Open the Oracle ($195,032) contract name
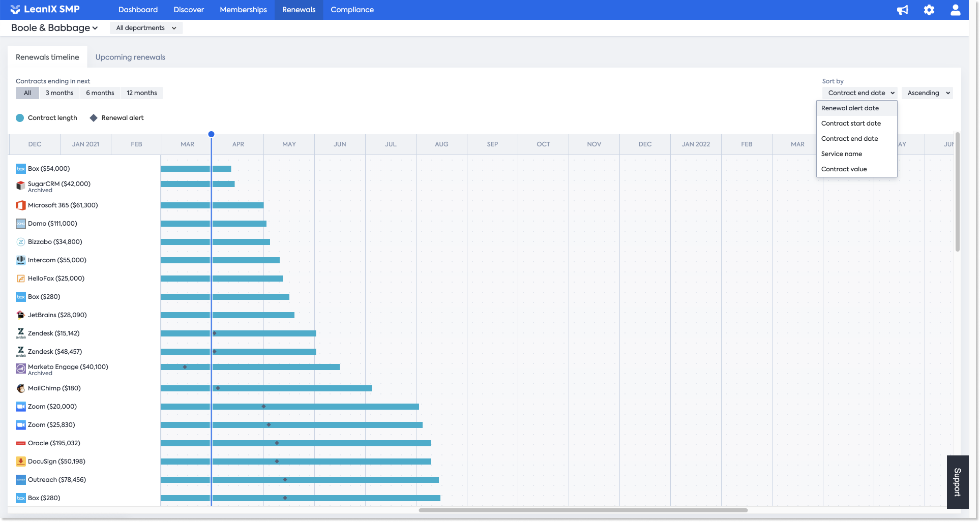 pos(54,443)
